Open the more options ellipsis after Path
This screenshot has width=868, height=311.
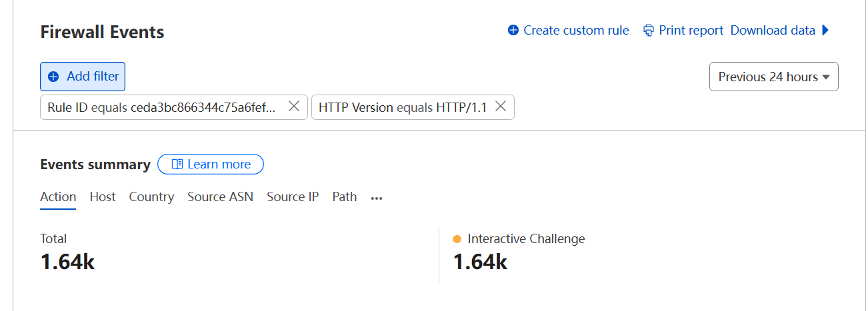coord(377,198)
